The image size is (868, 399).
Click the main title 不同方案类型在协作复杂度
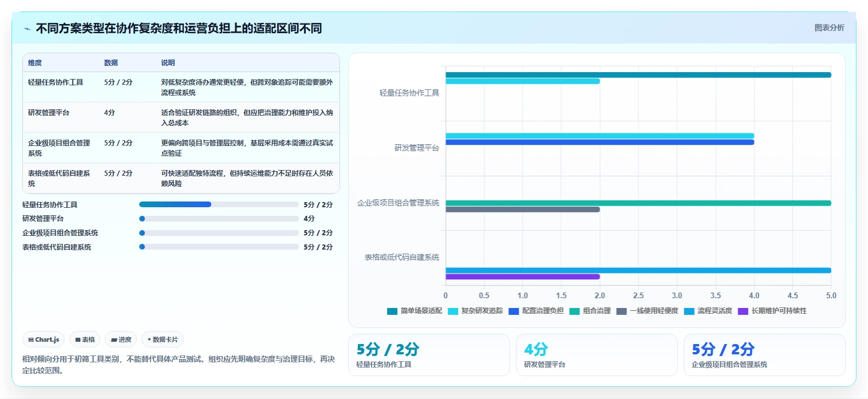pyautogui.click(x=179, y=28)
